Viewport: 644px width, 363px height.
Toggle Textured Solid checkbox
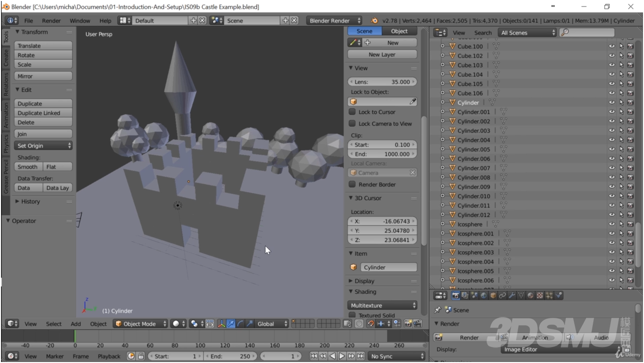[352, 315]
